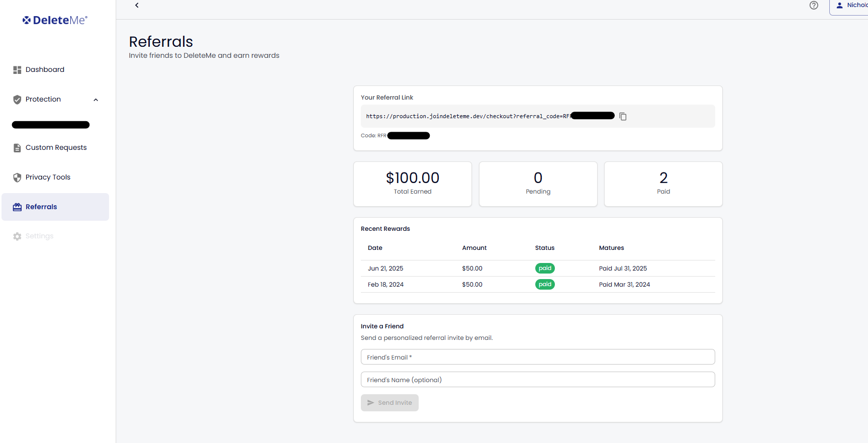Focus the Friend's Name optional field
The width and height of the screenshot is (868, 443).
click(538, 380)
